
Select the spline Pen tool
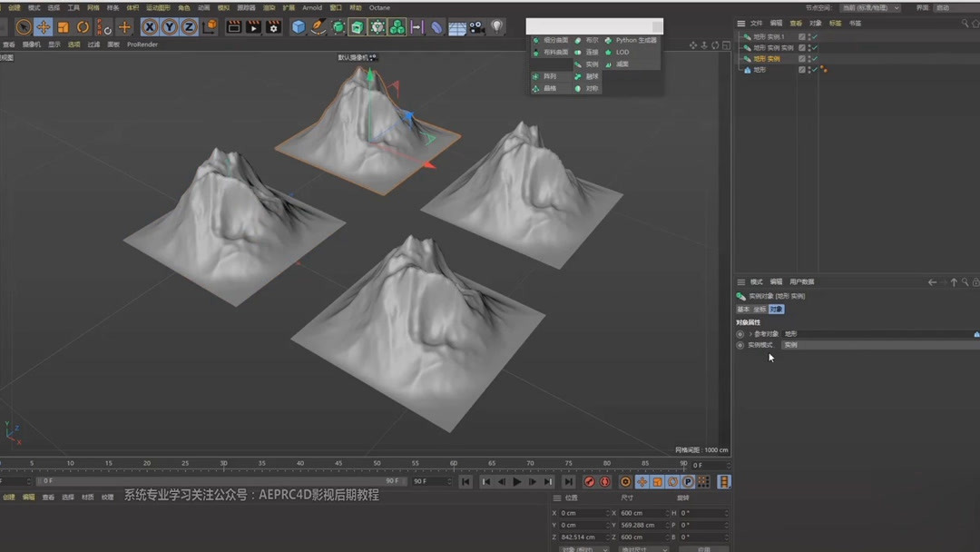pos(317,27)
